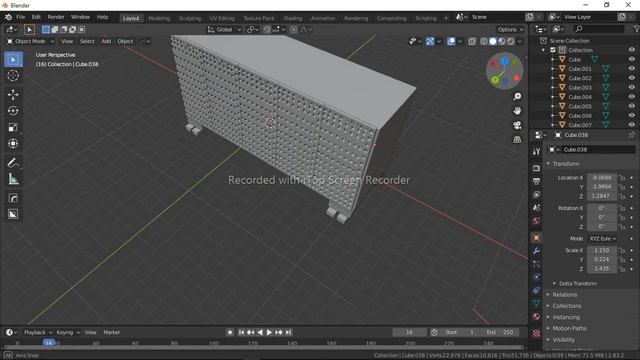Select Cube.004 in the outliner
The image size is (640, 360).
[x=580, y=97]
